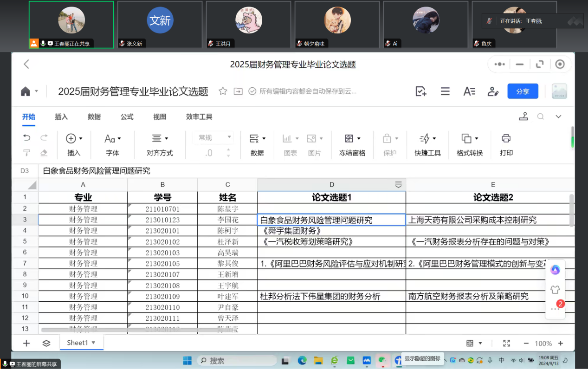Enter full screen view mode

click(x=506, y=343)
